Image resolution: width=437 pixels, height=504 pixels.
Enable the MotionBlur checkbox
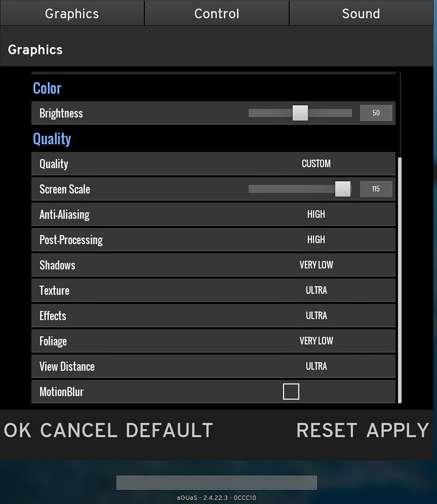tap(291, 392)
